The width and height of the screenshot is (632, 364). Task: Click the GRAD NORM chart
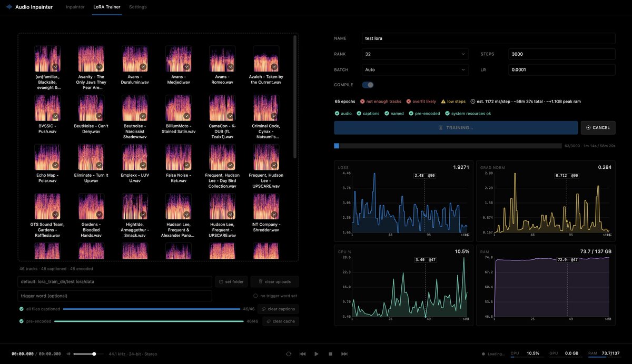(x=546, y=200)
